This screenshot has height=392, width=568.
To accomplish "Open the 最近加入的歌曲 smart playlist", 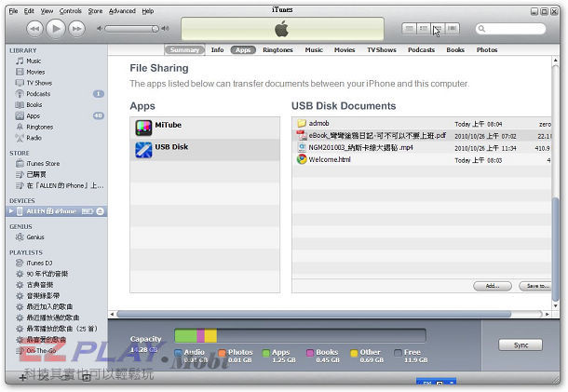I will click(x=49, y=307).
